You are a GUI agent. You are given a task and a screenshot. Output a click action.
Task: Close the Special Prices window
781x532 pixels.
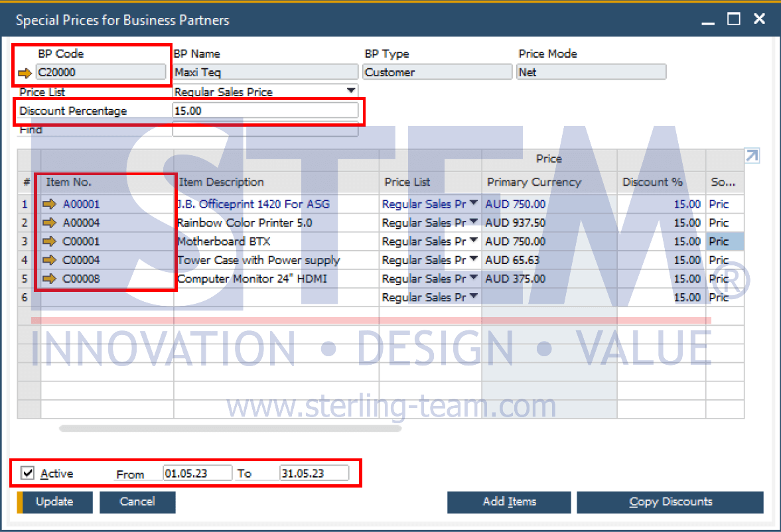(759, 19)
